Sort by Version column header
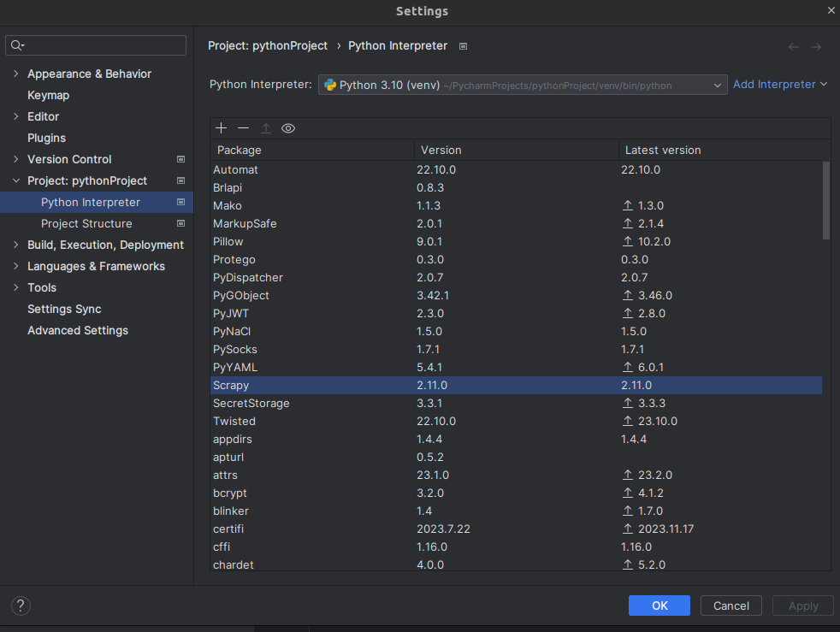 pyautogui.click(x=517, y=150)
